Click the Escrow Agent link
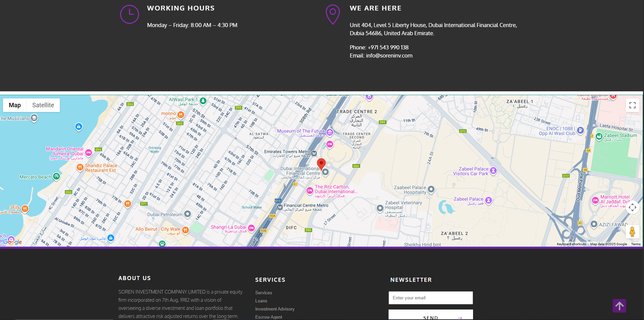 tap(269, 317)
